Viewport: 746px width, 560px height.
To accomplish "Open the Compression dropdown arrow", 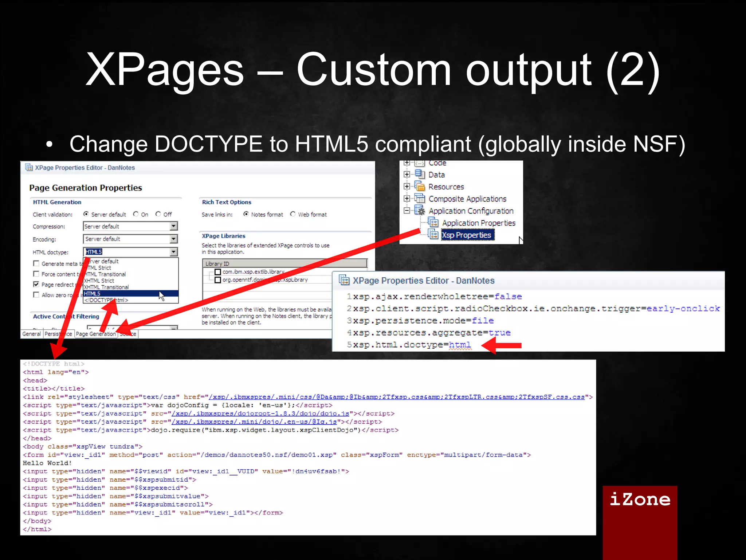I will coord(174,226).
